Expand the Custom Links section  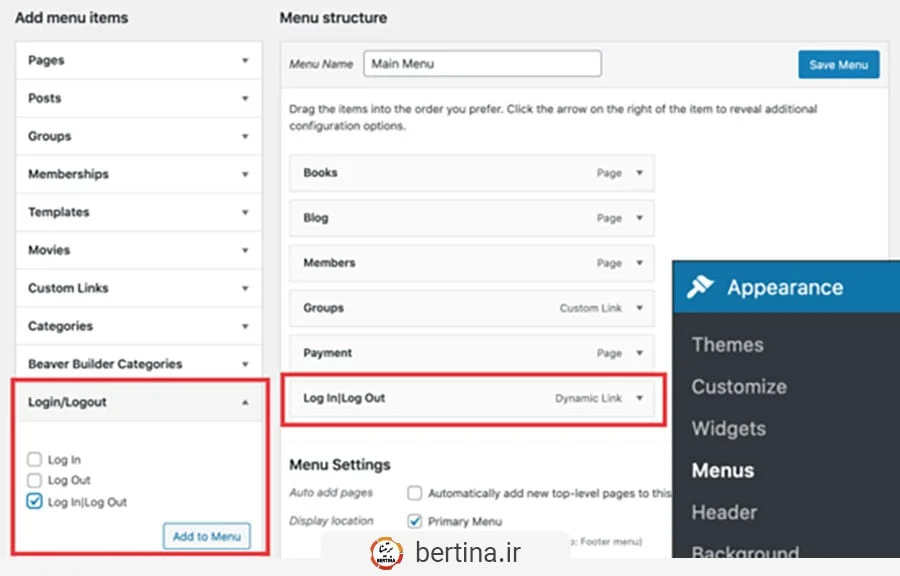[245, 288]
